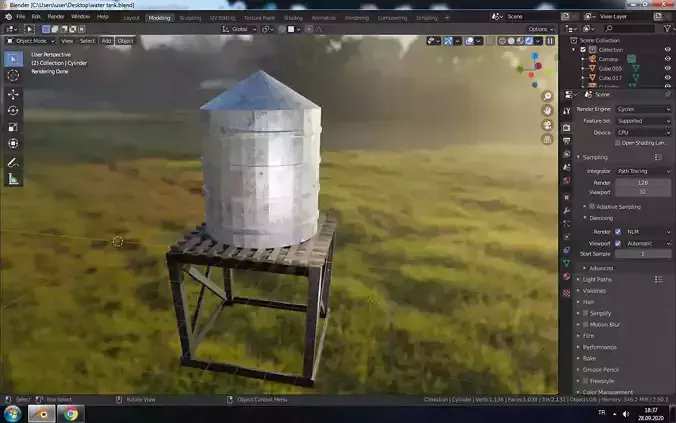The image size is (676, 423).
Task: Collapse the Sampling panel
Action: pos(595,157)
